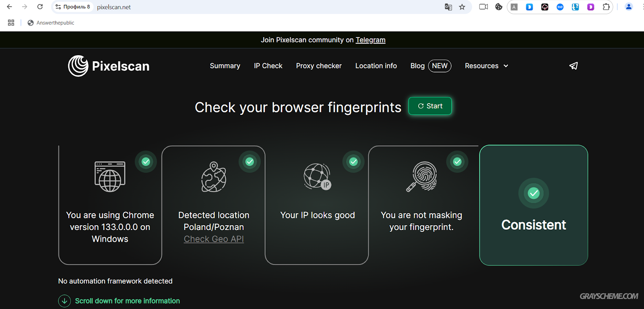Start the browser fingerprint check
The width and height of the screenshot is (644, 309).
tap(430, 106)
